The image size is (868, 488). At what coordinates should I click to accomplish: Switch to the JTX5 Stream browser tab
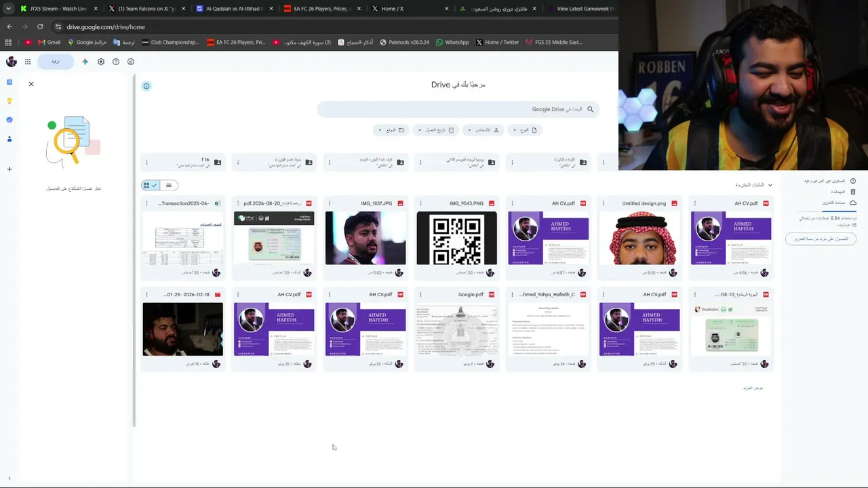click(58, 9)
